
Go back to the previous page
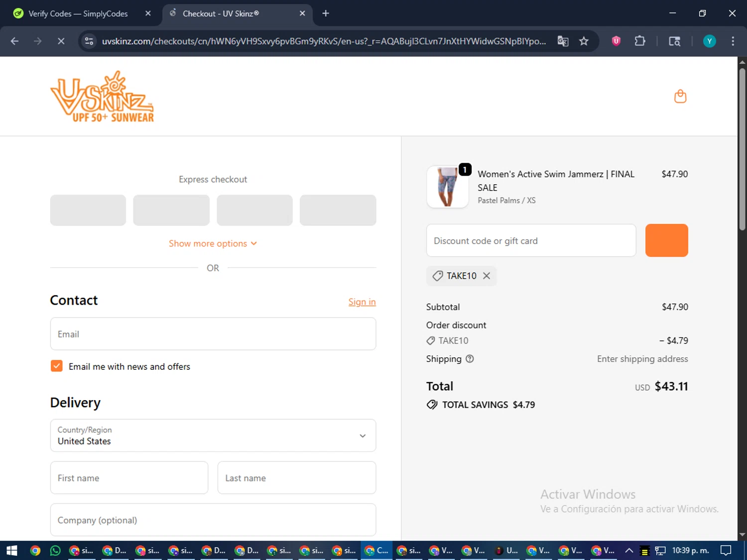(x=14, y=41)
